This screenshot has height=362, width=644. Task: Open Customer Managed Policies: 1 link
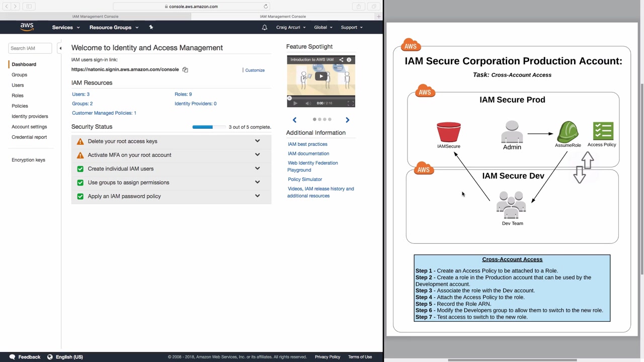point(104,113)
